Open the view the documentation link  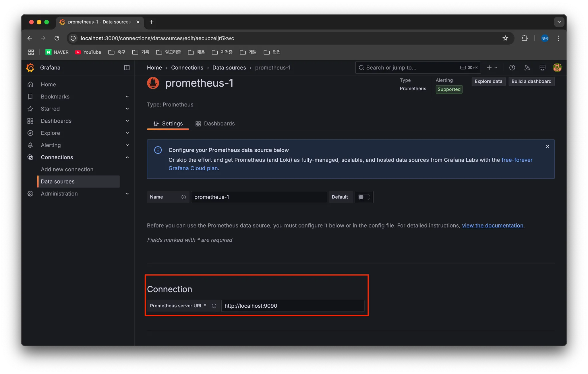pyautogui.click(x=492, y=225)
